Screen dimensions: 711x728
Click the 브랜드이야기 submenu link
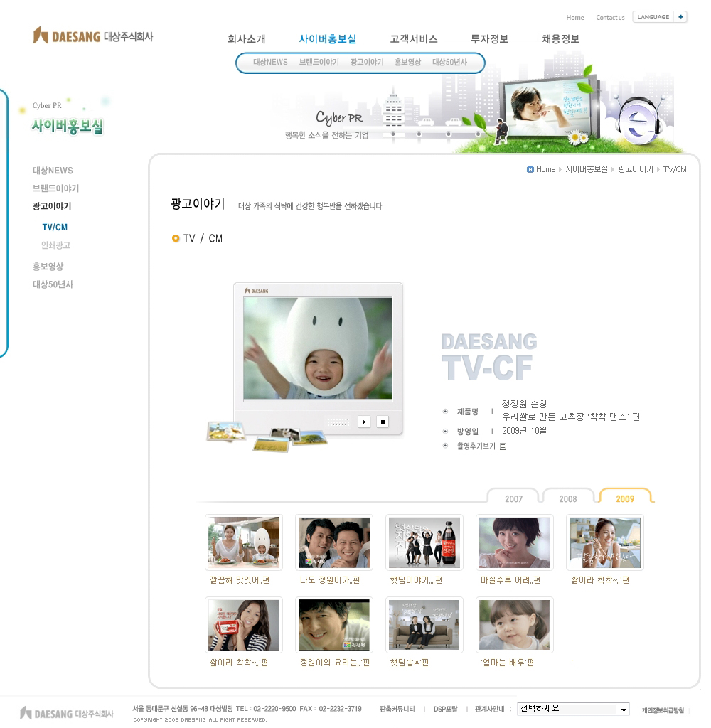coord(319,63)
